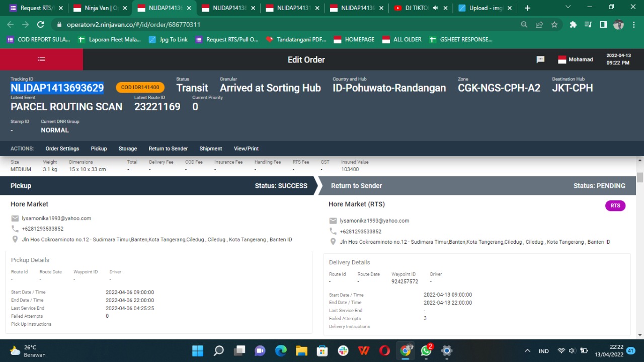Switch to the Upload - img browser tab
Viewport: 644px width, 362px height.
pyautogui.click(x=486, y=8)
